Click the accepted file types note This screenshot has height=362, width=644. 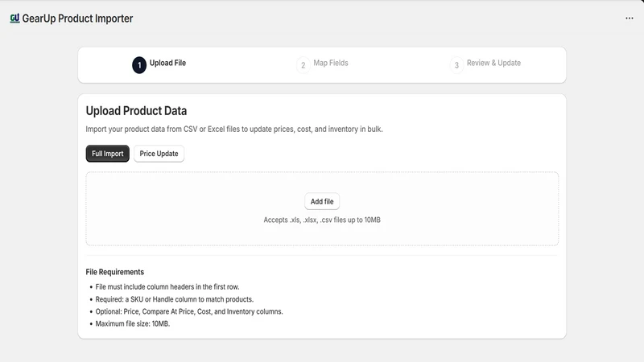(322, 220)
